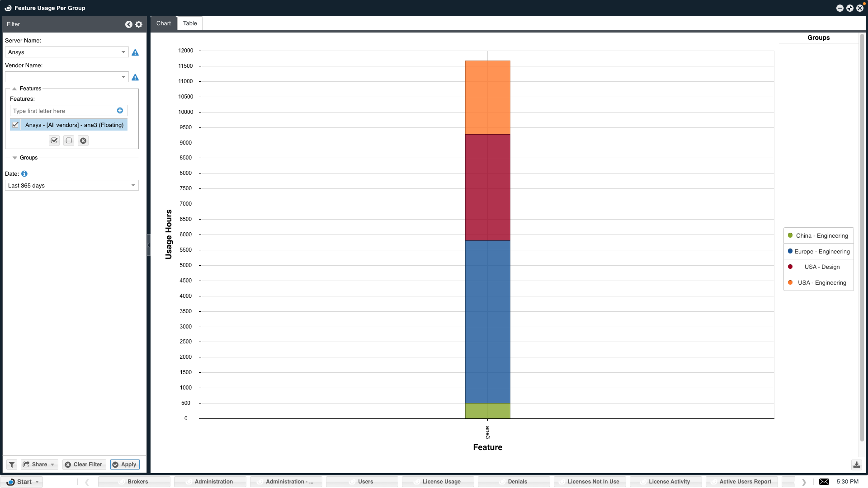This screenshot has width=868, height=488.
Task: Click the filter settings gear icon
Action: [x=139, y=24]
